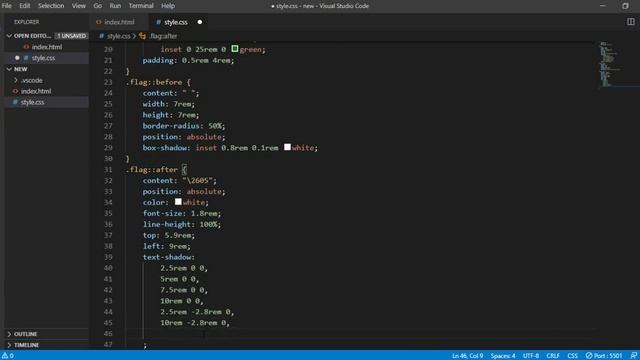
Task: Open the Help menu
Action: click(x=168, y=6)
